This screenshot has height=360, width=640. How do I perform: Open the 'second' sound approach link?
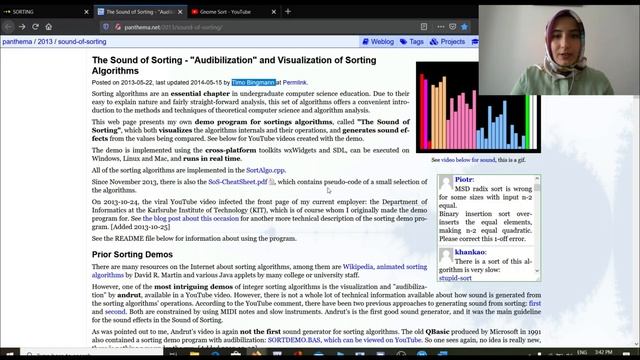click(115, 312)
